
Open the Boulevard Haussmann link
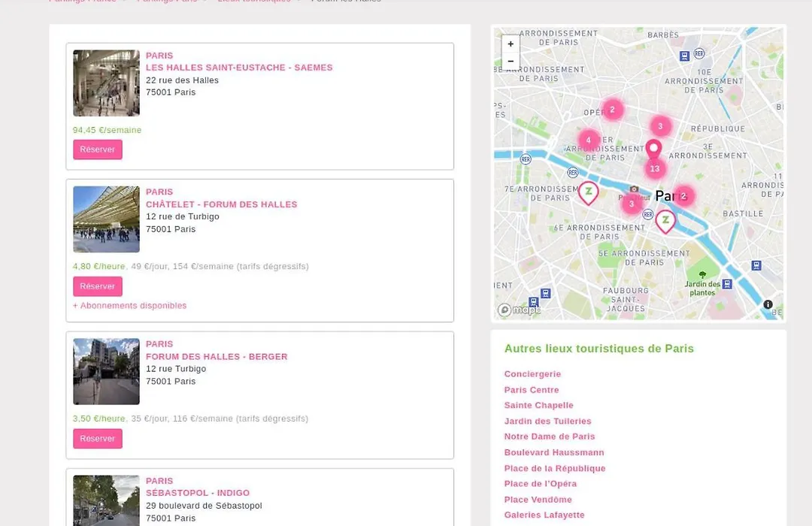click(554, 452)
